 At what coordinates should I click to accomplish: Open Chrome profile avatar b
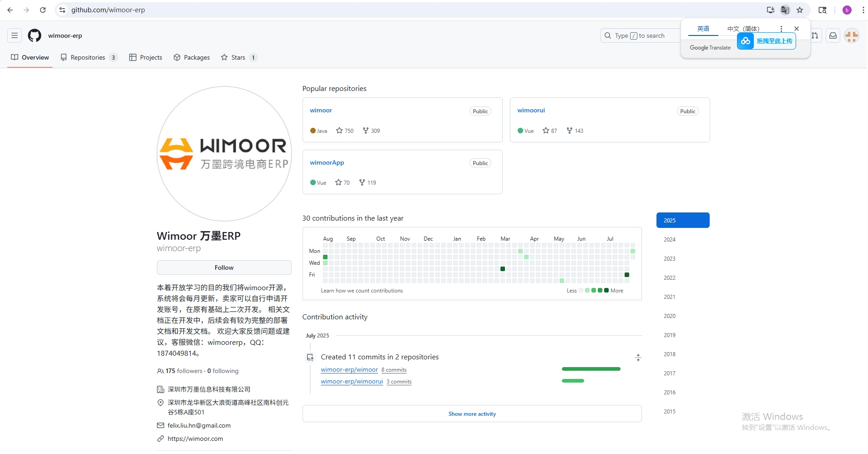coord(847,10)
